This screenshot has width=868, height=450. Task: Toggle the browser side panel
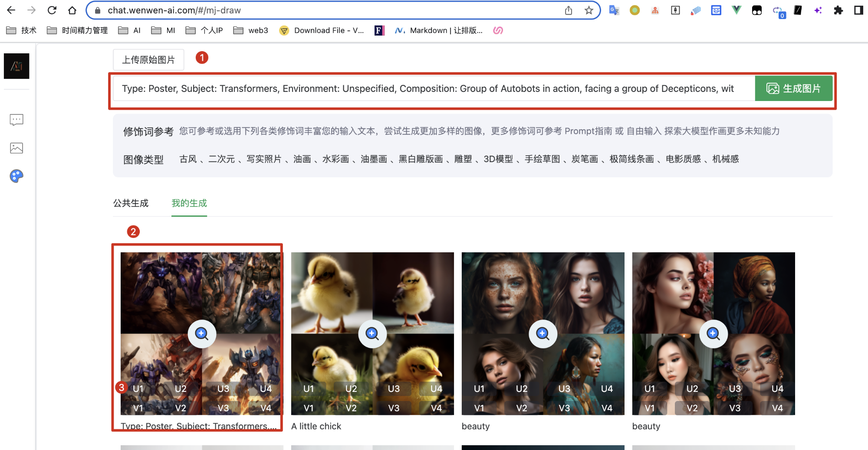[x=858, y=10]
